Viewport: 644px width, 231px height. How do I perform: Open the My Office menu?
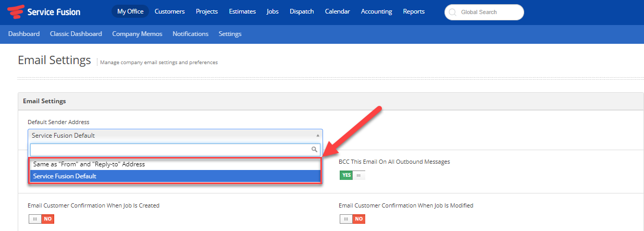click(x=130, y=11)
